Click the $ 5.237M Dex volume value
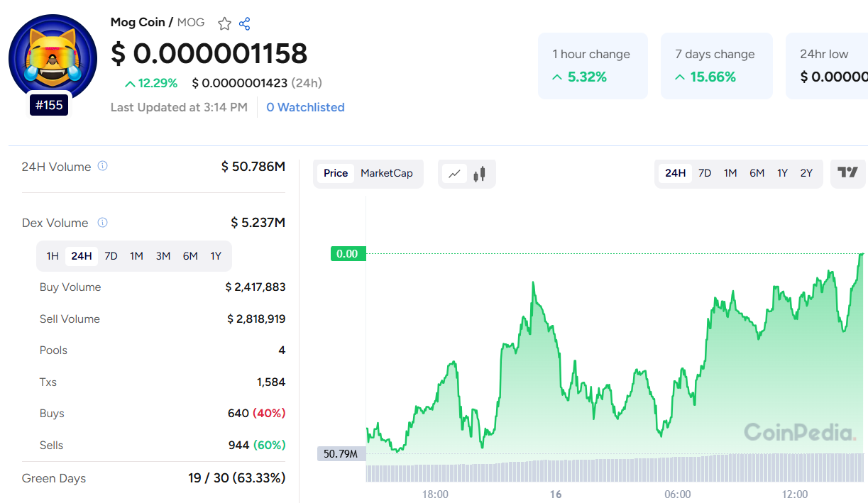Viewport: 868px width, 503px height. [258, 223]
